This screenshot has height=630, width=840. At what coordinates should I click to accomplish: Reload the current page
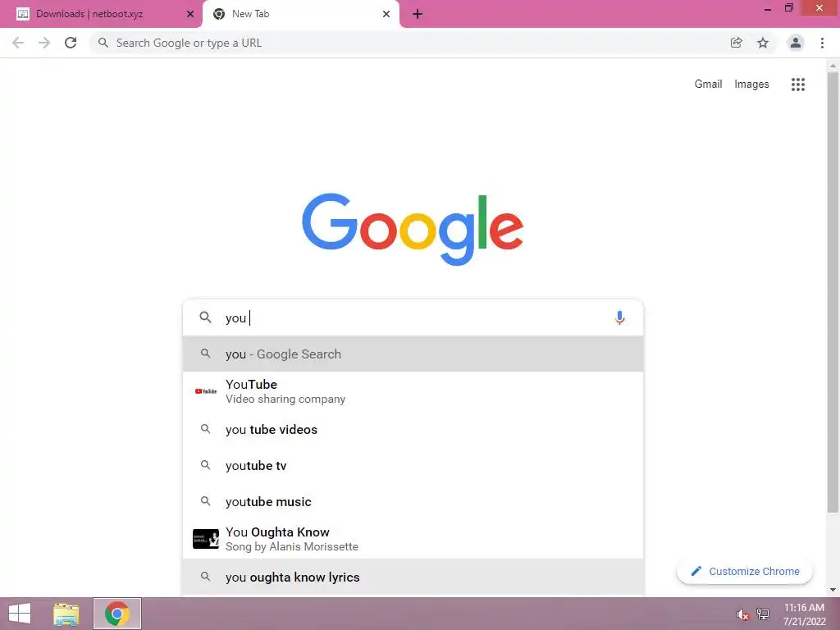pyautogui.click(x=71, y=43)
